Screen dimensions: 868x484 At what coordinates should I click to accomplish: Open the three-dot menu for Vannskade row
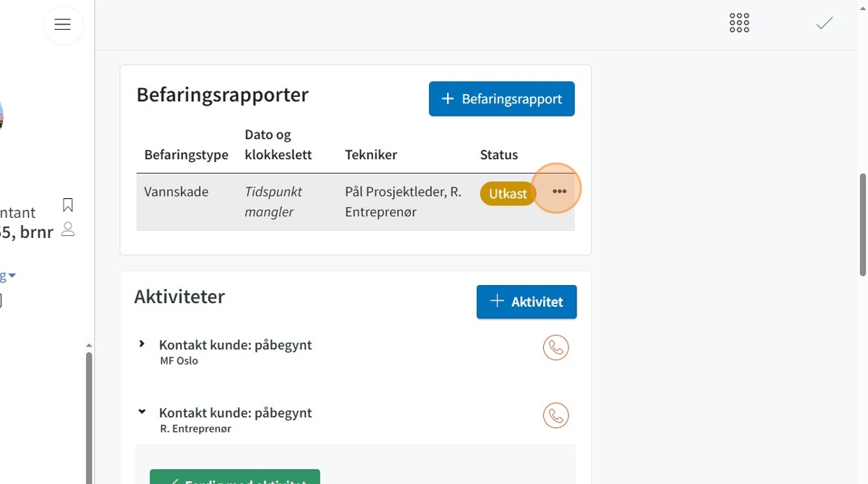pos(559,192)
